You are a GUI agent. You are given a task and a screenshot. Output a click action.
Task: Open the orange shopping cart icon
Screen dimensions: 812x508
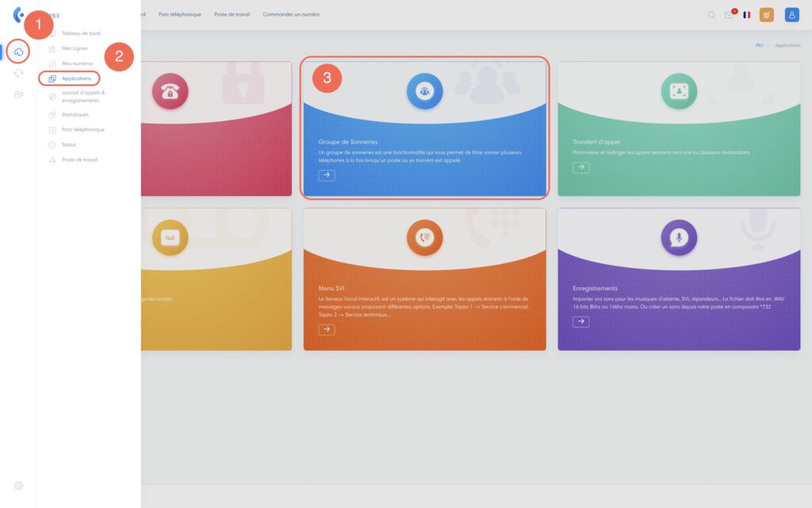point(766,14)
